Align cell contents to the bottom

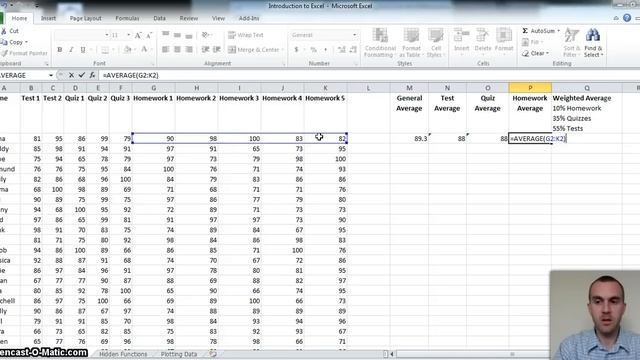tap(189, 35)
